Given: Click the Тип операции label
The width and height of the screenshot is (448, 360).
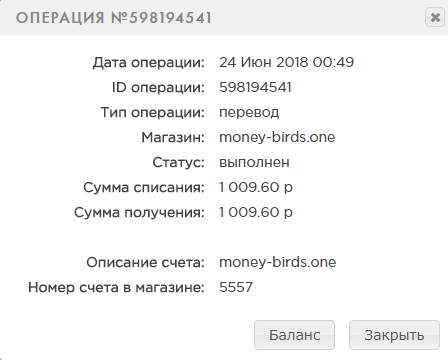Looking at the screenshot, I should click(x=153, y=113).
